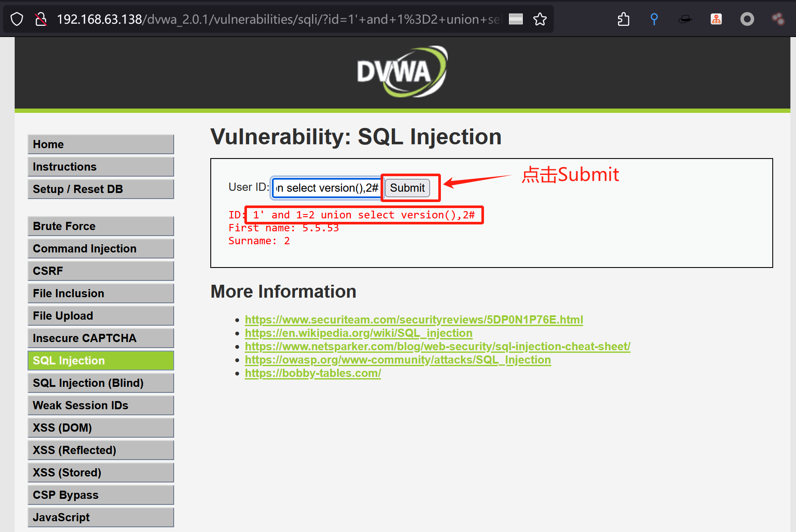The height and width of the screenshot is (532, 796).
Task: Open the XSS (DOM) page
Action: [x=101, y=428]
